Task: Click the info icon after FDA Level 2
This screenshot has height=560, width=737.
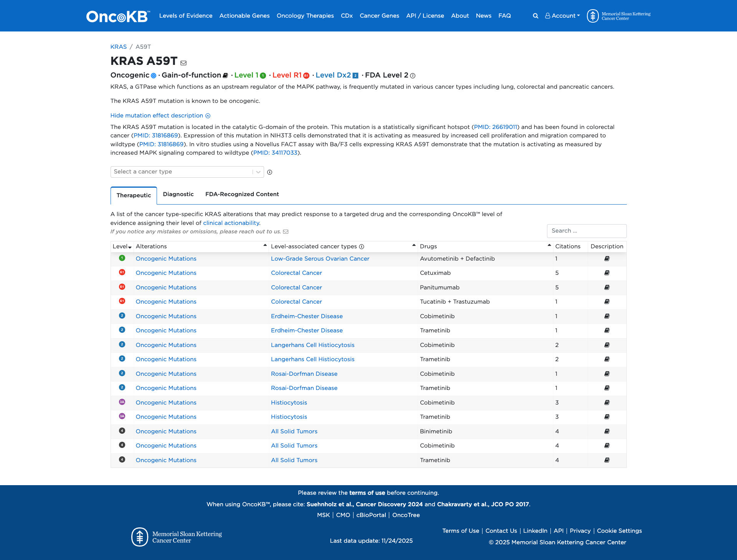Action: click(x=413, y=76)
